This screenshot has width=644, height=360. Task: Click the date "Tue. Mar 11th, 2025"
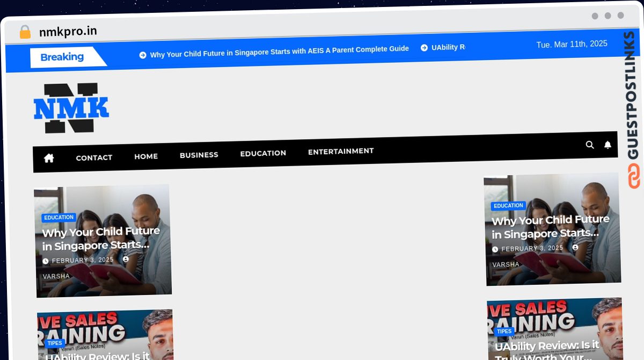[x=572, y=44]
